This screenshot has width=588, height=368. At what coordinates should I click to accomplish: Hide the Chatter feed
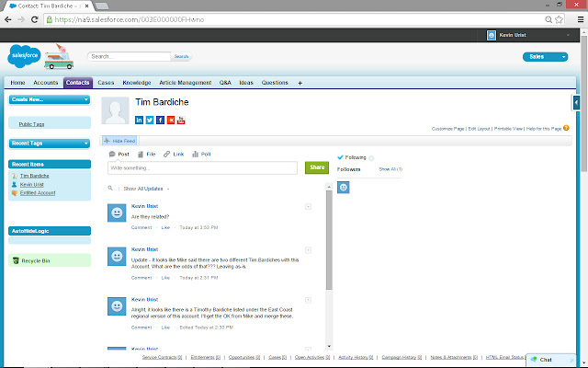click(119, 141)
